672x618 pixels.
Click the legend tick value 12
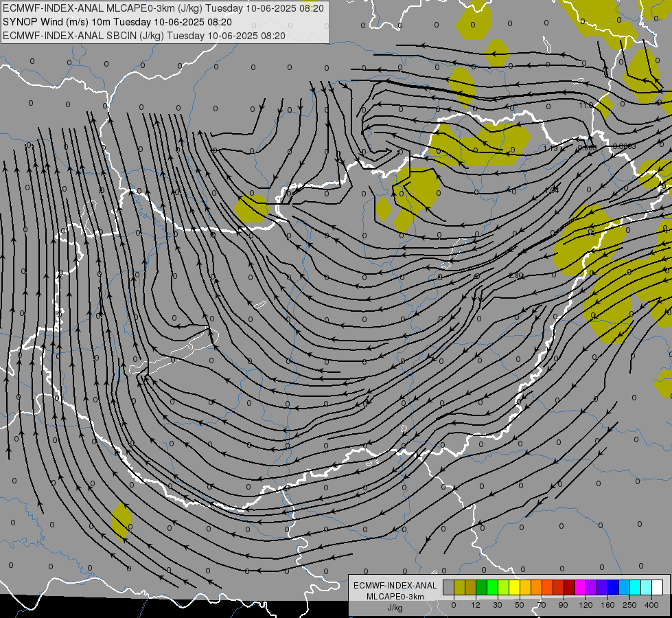[476, 605]
